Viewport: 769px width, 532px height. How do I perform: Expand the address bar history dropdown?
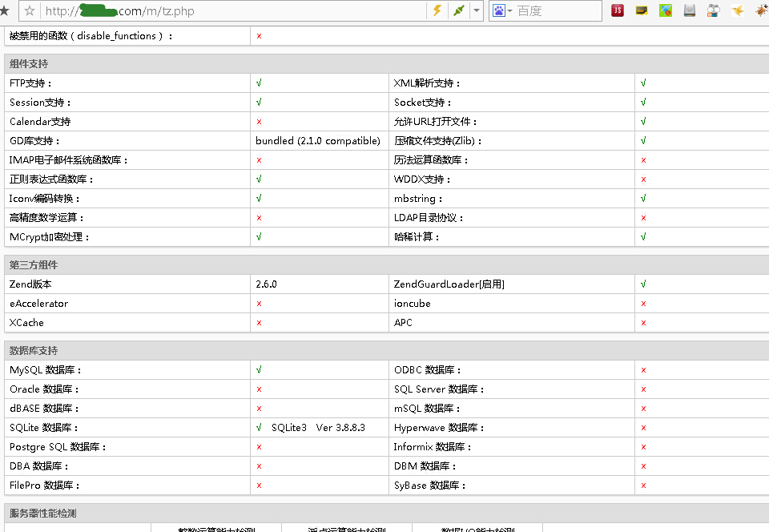coord(477,10)
